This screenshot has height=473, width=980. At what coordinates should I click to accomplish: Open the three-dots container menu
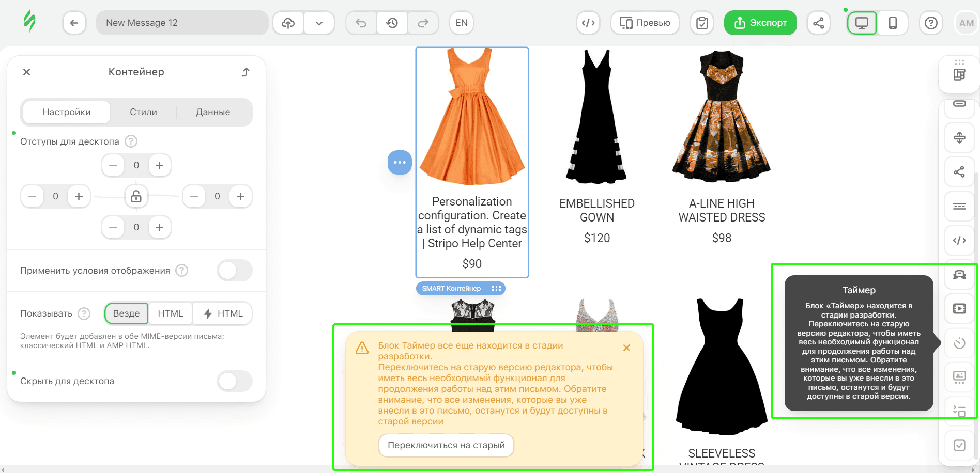tap(400, 162)
